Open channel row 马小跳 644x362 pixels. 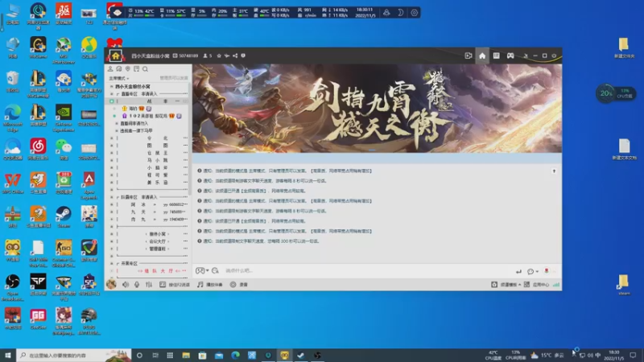(x=157, y=160)
